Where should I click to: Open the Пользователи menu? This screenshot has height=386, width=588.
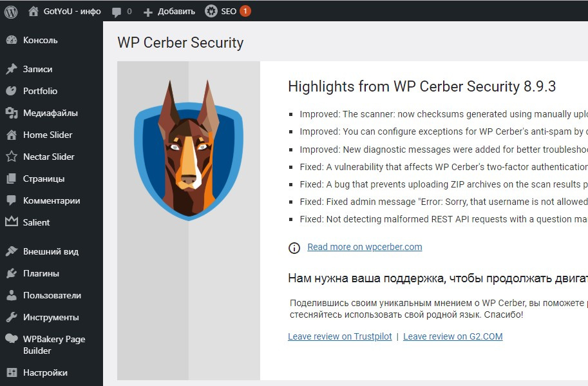pos(52,295)
